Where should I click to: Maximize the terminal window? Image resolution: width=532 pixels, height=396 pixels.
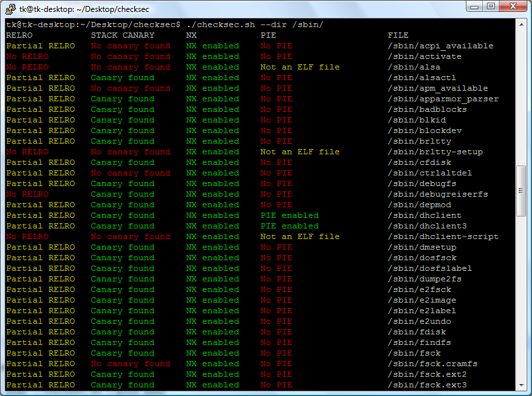click(x=491, y=6)
